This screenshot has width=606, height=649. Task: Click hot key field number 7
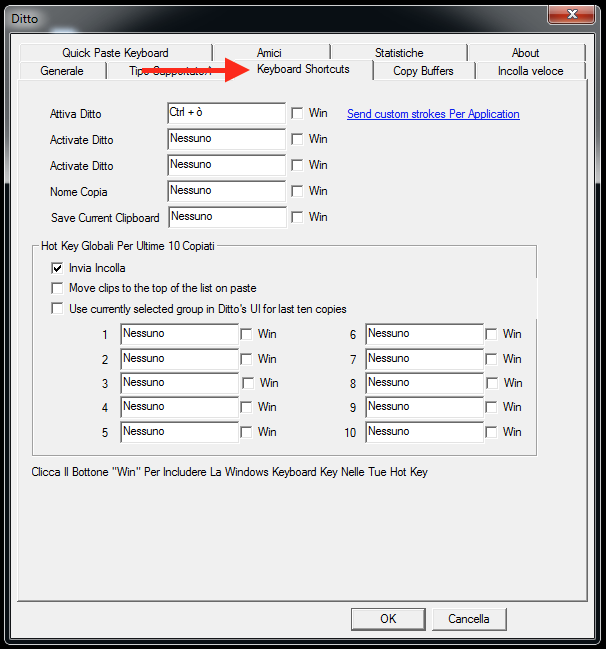[424, 359]
